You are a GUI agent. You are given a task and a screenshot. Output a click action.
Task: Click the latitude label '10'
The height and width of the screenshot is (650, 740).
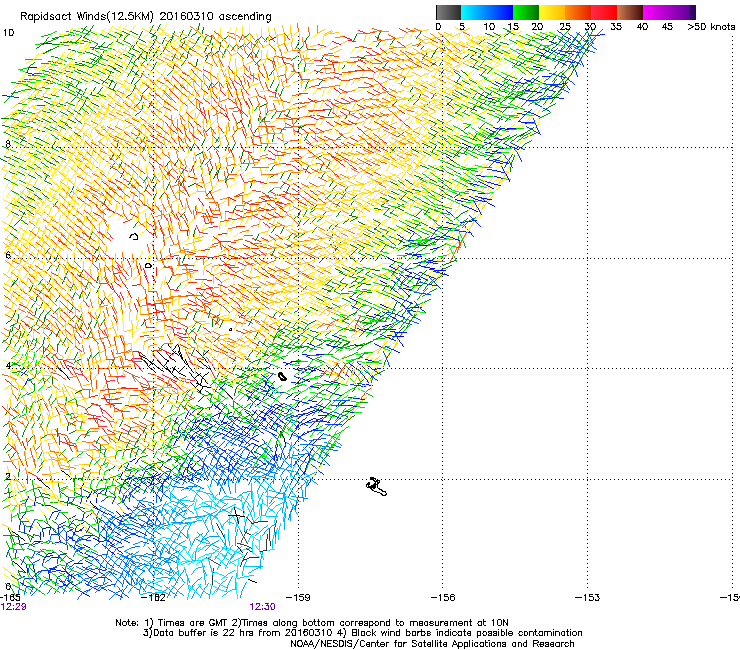coord(8,33)
